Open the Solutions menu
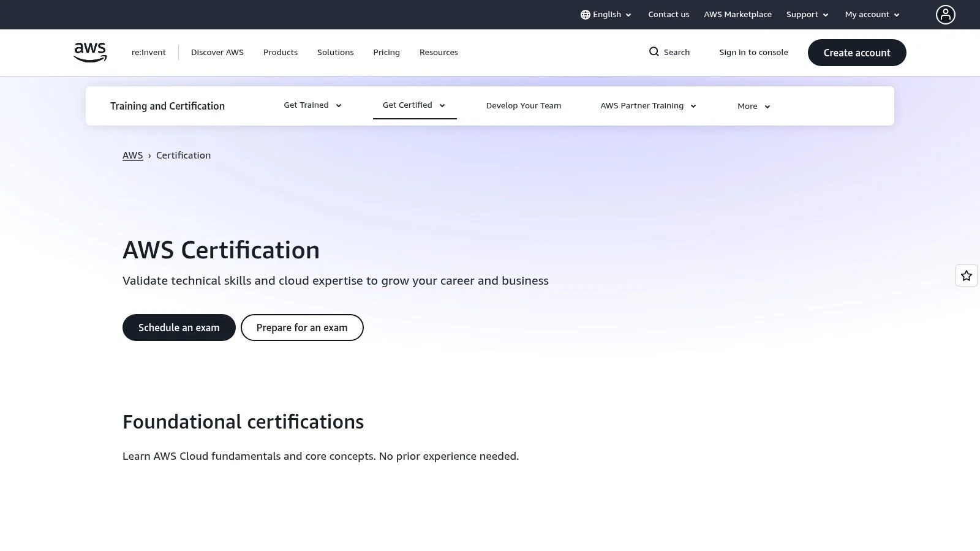 pyautogui.click(x=336, y=53)
